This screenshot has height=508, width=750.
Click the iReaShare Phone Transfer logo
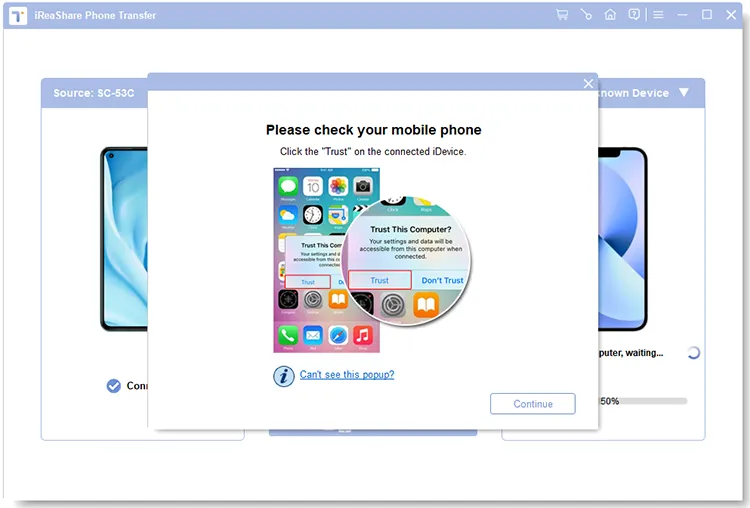[18, 16]
